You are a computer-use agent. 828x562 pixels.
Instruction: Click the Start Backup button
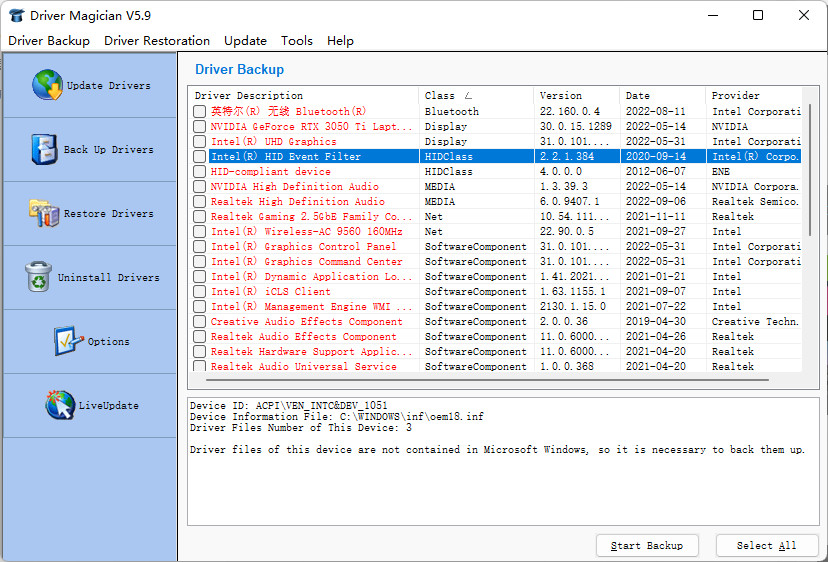[x=647, y=546]
